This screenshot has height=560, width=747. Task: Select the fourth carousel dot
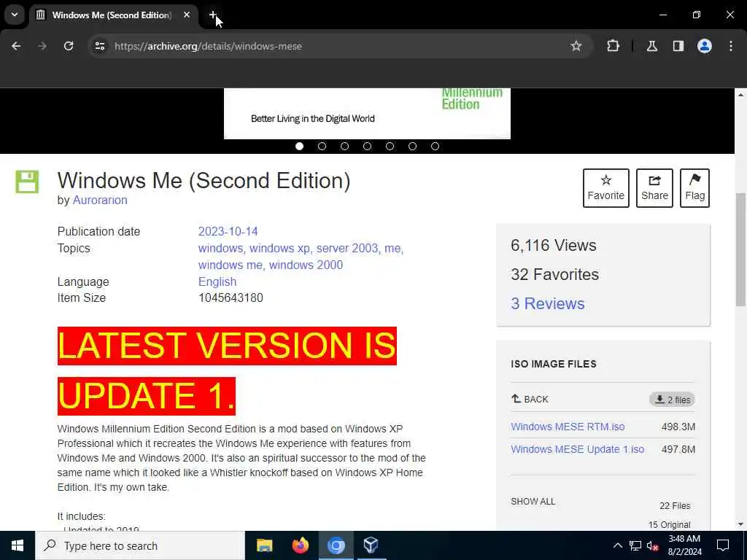pos(368,146)
